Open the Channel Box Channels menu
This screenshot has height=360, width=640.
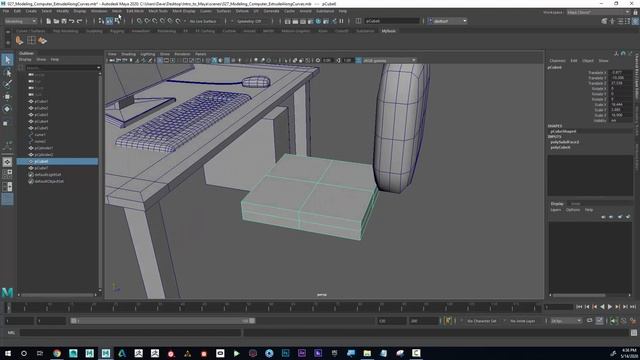[557, 60]
